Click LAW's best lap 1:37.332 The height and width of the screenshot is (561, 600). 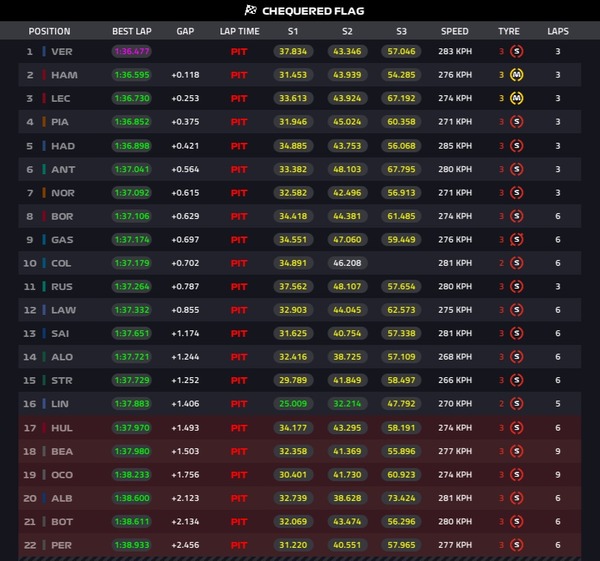pos(132,310)
